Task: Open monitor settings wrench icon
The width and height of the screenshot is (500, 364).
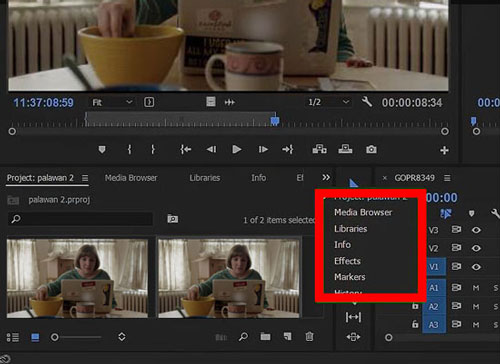Action: click(367, 102)
